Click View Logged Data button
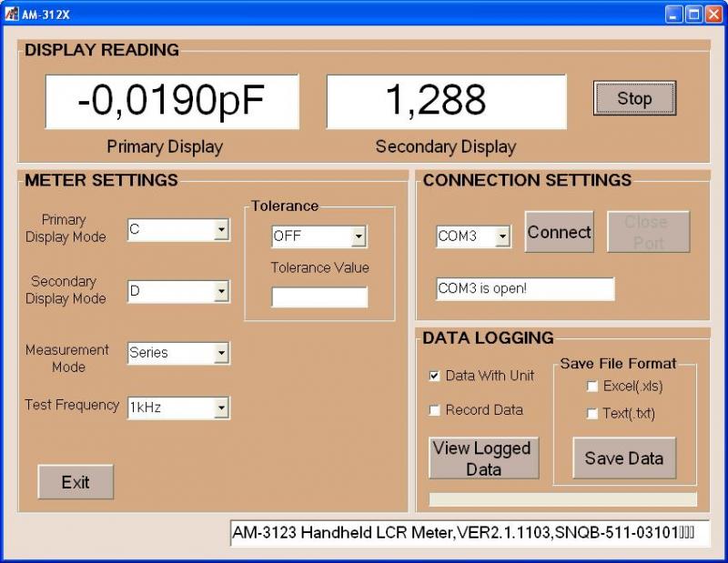This screenshot has width=728, height=563. [484, 458]
